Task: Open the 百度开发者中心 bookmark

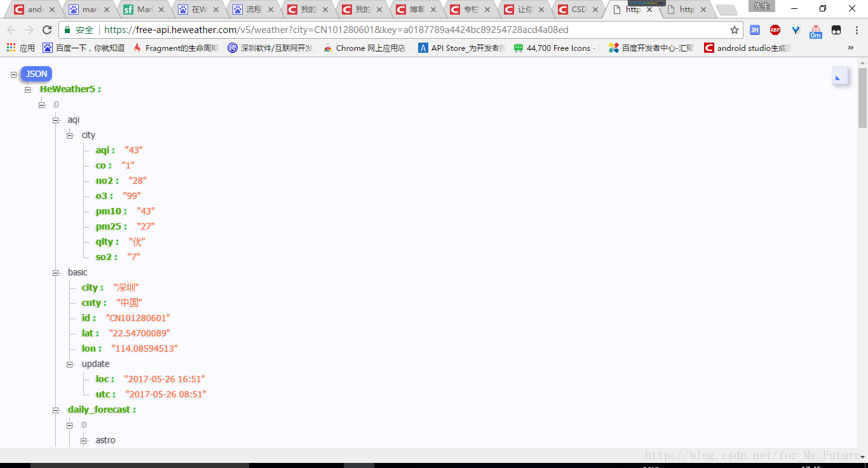Action: click(x=651, y=48)
